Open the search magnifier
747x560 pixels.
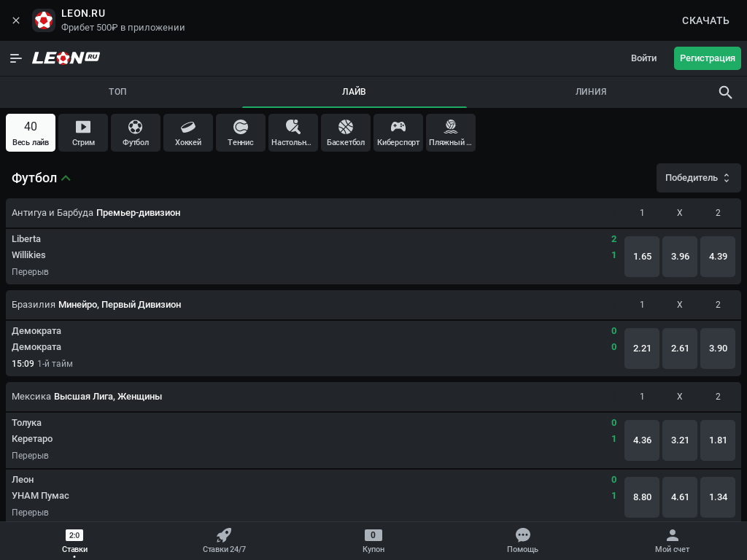[x=725, y=92]
